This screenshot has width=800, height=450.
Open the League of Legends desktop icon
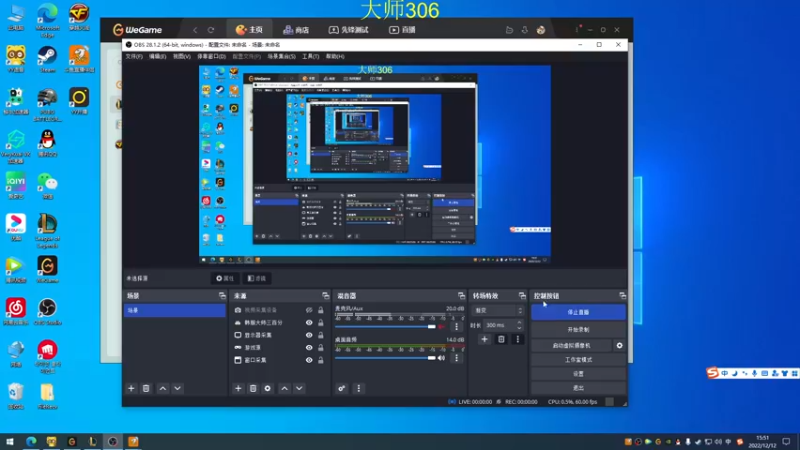(x=47, y=231)
